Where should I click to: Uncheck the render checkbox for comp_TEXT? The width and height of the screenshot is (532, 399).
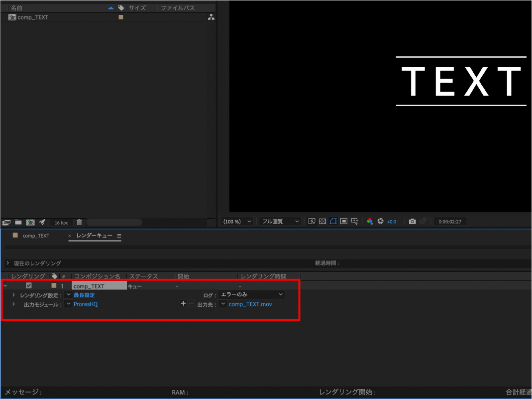[29, 285]
